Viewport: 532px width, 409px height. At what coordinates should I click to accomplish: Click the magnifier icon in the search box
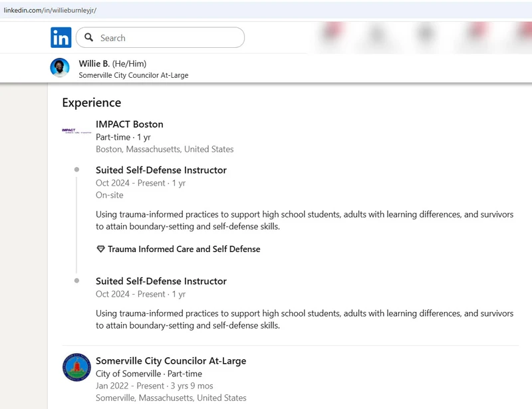click(x=89, y=38)
